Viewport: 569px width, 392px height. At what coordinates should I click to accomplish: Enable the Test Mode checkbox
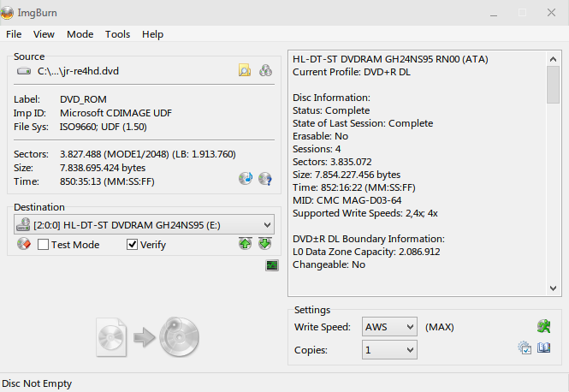pos(43,244)
